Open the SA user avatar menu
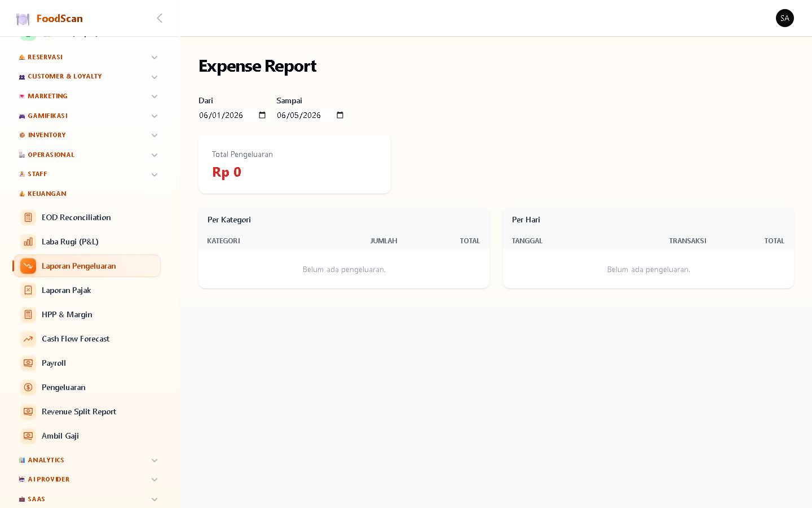Screen dimensions: 812x508 coord(784,18)
